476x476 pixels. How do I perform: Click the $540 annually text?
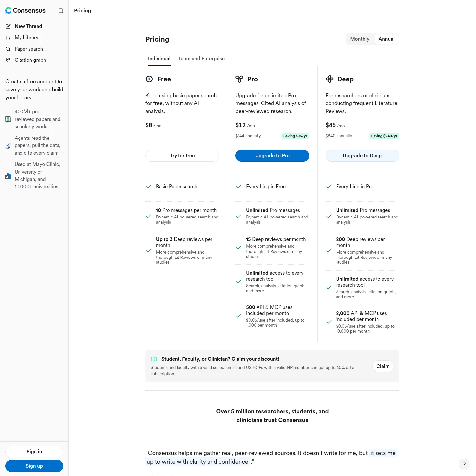(339, 136)
